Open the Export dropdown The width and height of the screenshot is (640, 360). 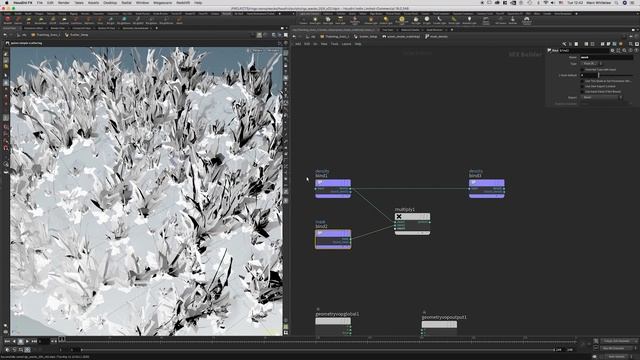(602, 97)
